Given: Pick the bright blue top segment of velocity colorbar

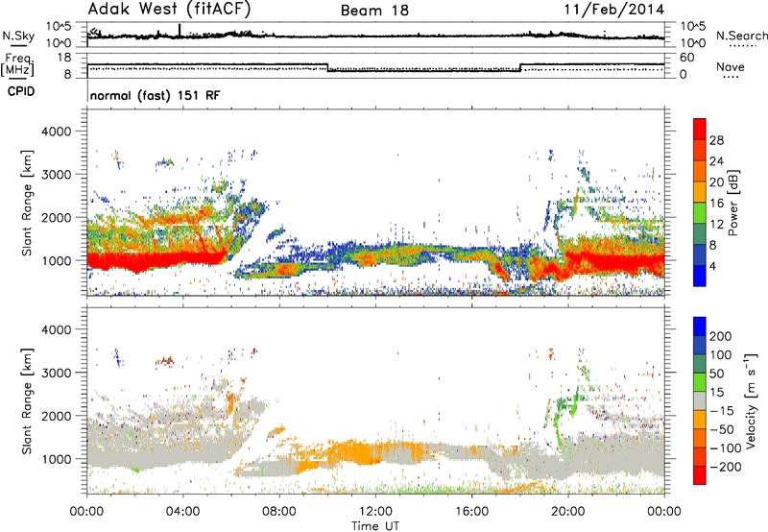Looking at the screenshot, I should (700, 326).
